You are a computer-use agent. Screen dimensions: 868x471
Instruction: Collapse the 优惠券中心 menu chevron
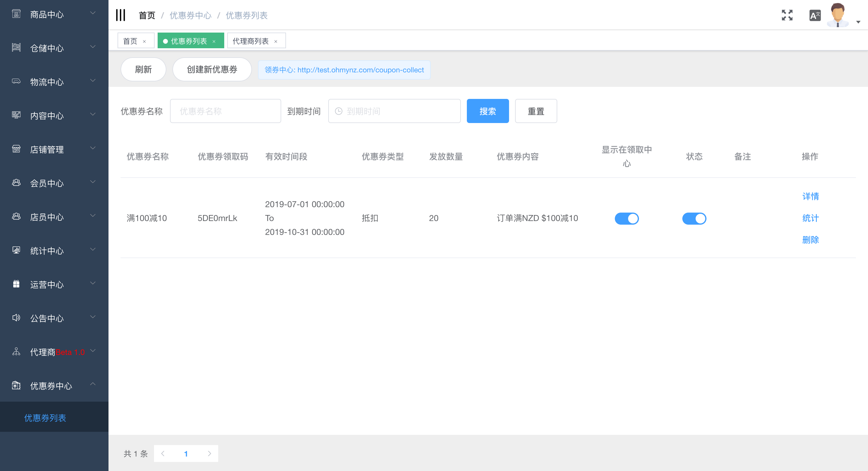coord(93,384)
